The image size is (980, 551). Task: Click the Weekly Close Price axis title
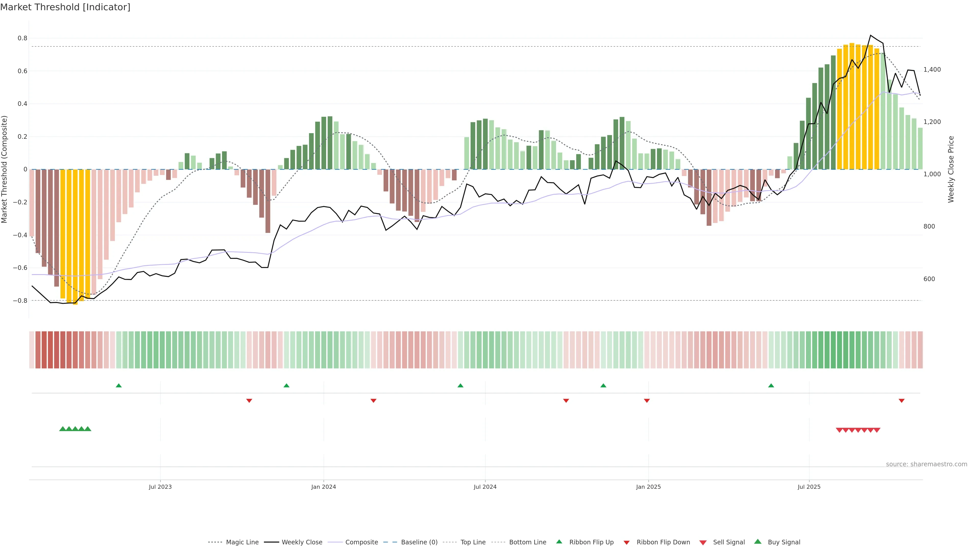[x=951, y=169]
